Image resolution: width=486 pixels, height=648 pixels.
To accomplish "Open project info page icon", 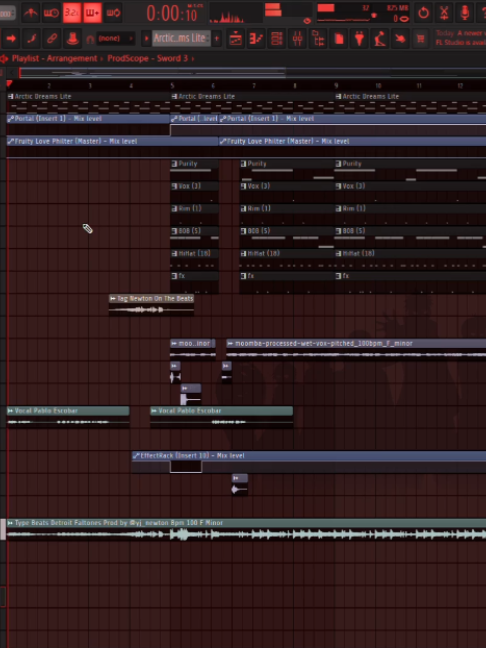I will pyautogui.click(x=339, y=39).
